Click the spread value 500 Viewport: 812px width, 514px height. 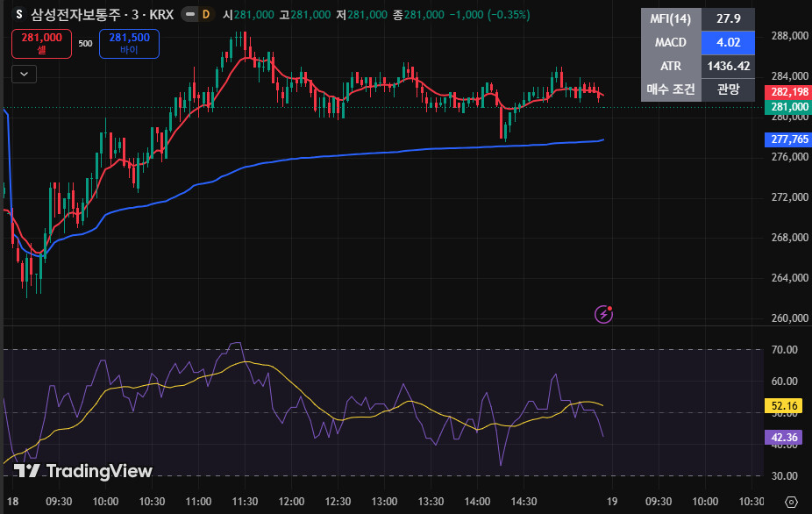pyautogui.click(x=85, y=44)
